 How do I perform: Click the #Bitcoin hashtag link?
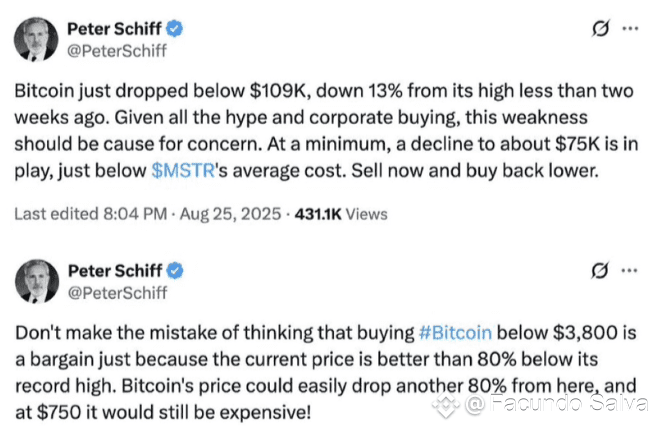point(455,333)
